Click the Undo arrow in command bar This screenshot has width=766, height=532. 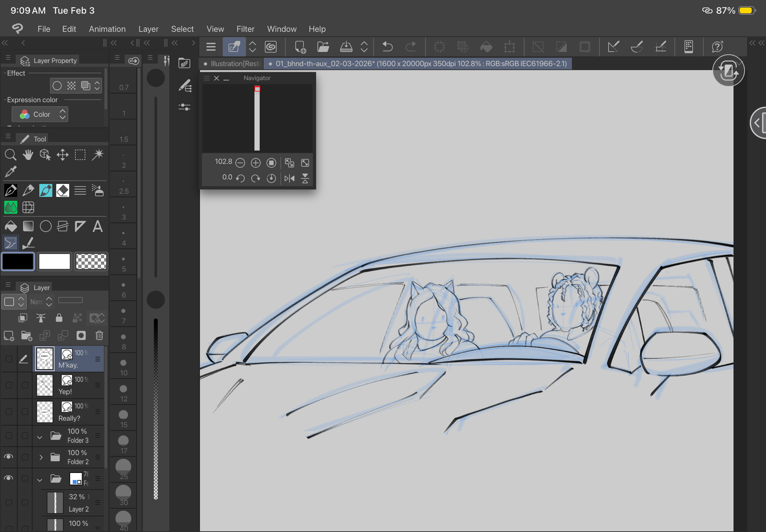387,47
